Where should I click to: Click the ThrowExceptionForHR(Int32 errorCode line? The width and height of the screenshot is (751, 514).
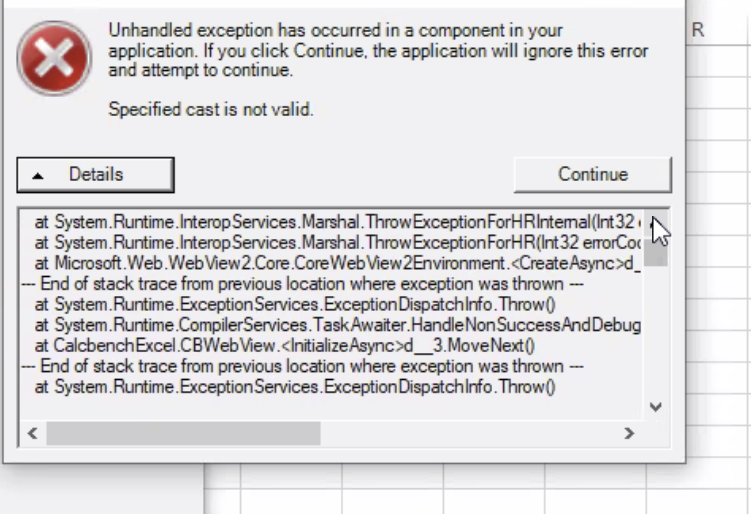point(337,243)
